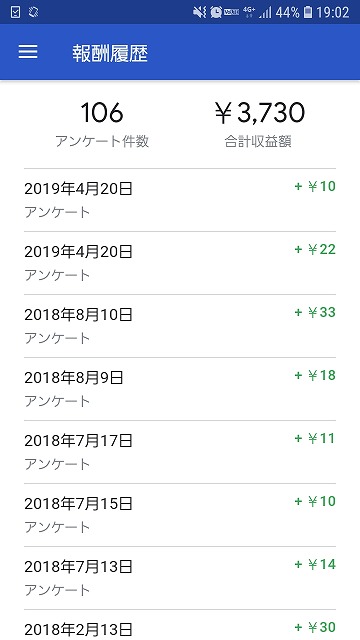Open the 2019年4月20日 entry with +￥10
The image size is (360, 640).
tap(180, 200)
